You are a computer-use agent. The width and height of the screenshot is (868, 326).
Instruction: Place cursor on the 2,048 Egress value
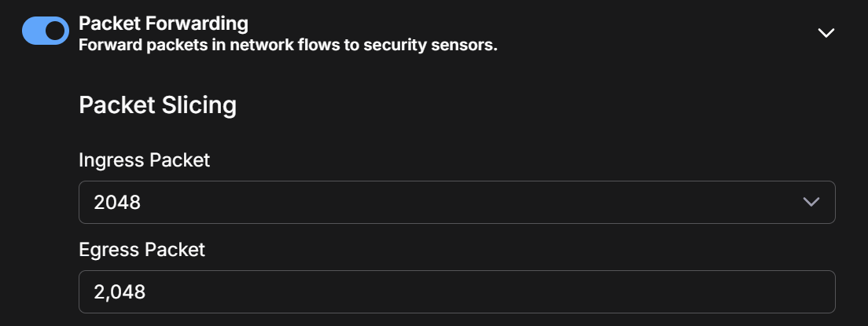tap(120, 292)
